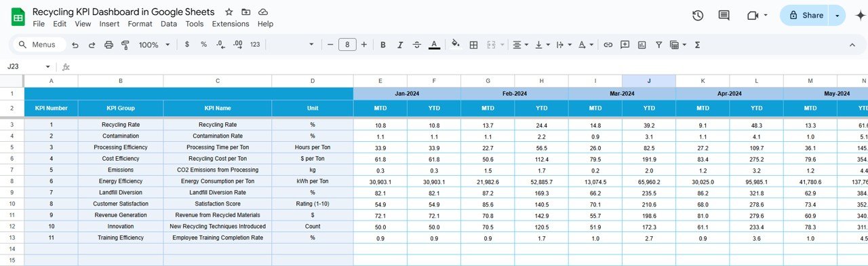Viewport: 868px width, 266px height.
Task: Open the Edit menu
Action: [60, 24]
